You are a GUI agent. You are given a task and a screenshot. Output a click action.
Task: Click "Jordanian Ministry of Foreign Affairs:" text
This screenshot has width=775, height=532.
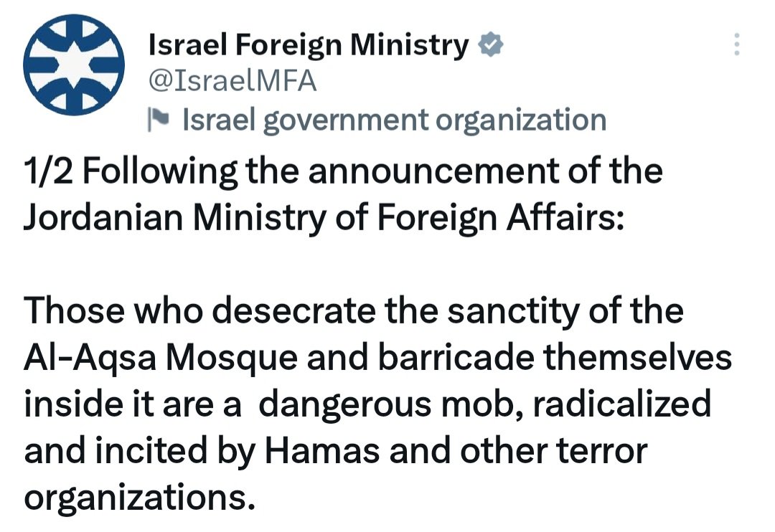click(x=324, y=217)
